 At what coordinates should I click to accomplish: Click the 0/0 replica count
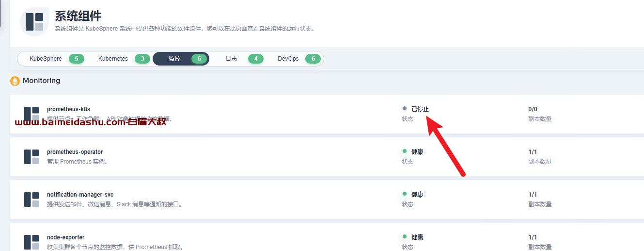(533, 109)
